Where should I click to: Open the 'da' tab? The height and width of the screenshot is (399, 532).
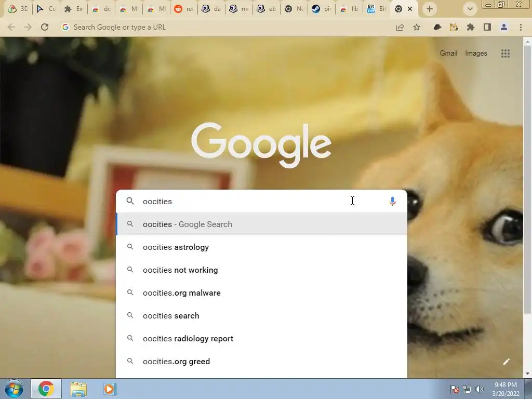tap(211, 9)
